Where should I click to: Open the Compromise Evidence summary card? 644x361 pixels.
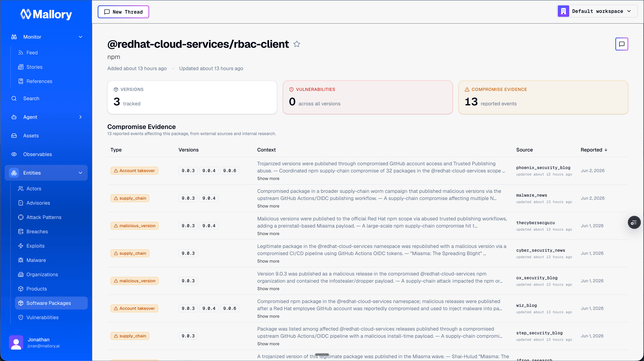(543, 97)
